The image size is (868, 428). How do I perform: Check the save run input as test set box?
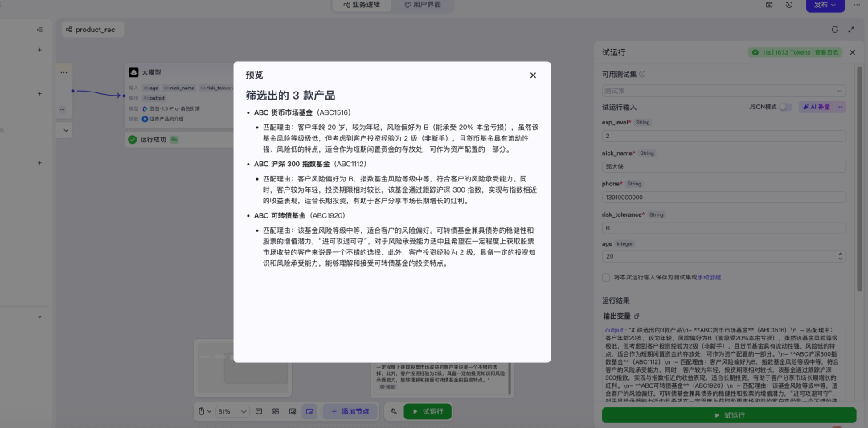[606, 277]
